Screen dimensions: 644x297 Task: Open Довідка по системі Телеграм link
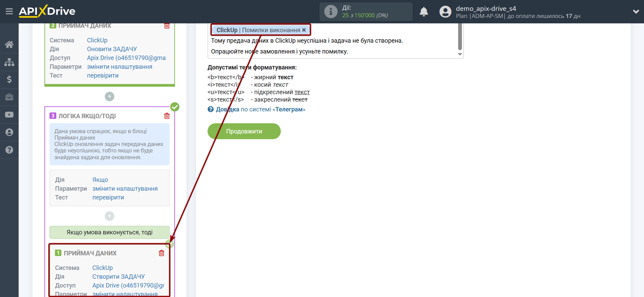(260, 109)
